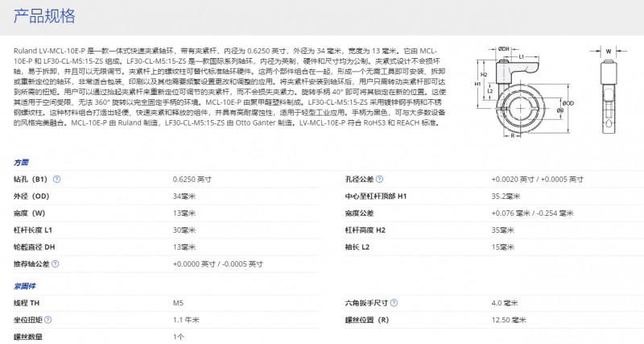Click the shaft collar dimension drawing
This screenshot has height=344, width=644.
(x=551, y=91)
